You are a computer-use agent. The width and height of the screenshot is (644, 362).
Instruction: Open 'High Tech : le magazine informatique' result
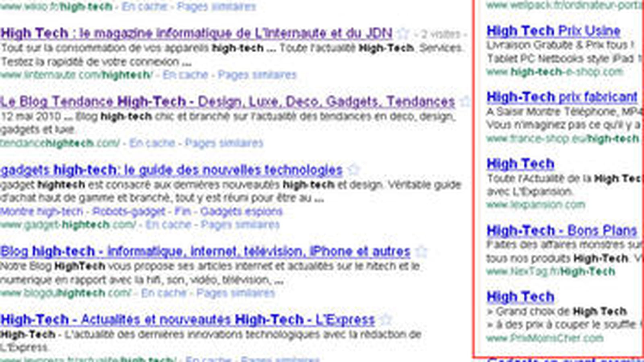pos(196,33)
